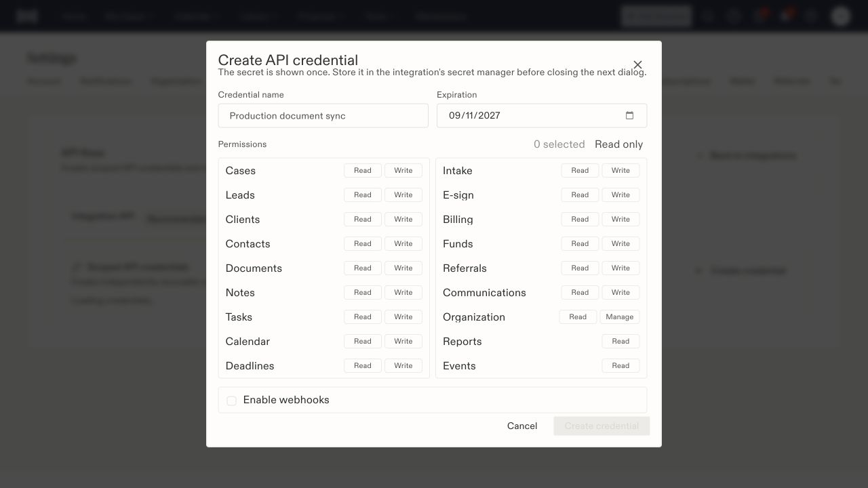Click the Cancel button

[522, 426]
